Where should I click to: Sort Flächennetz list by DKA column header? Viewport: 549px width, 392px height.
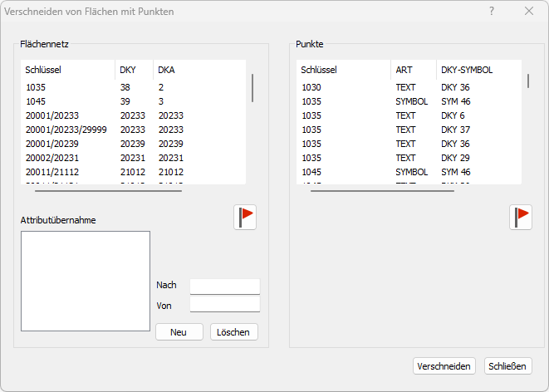(x=166, y=70)
